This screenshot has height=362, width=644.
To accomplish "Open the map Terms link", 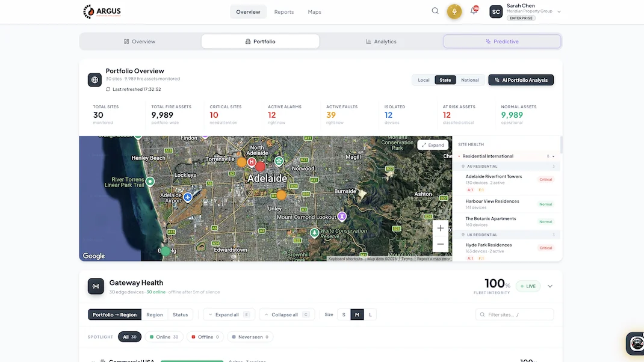I will [407, 259].
